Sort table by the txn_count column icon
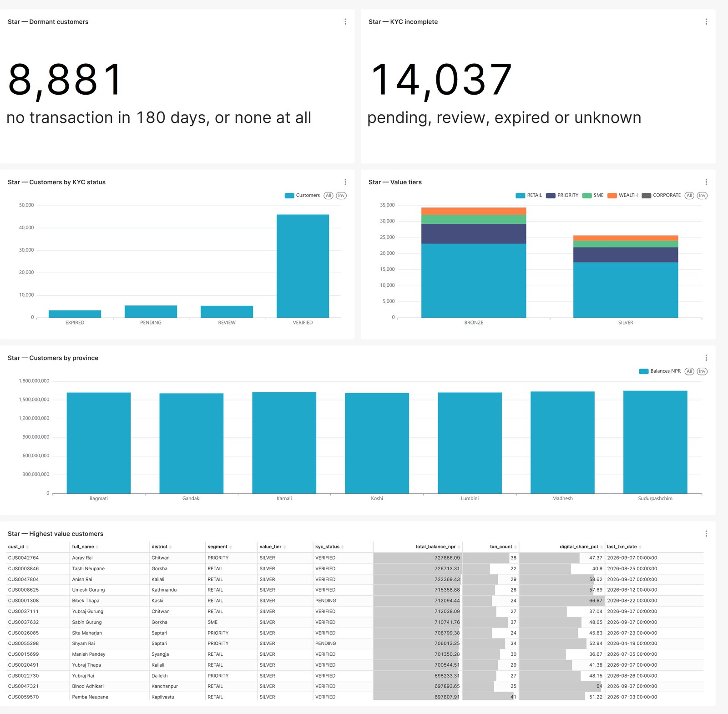Image resolution: width=728 pixels, height=714 pixels. click(x=515, y=547)
